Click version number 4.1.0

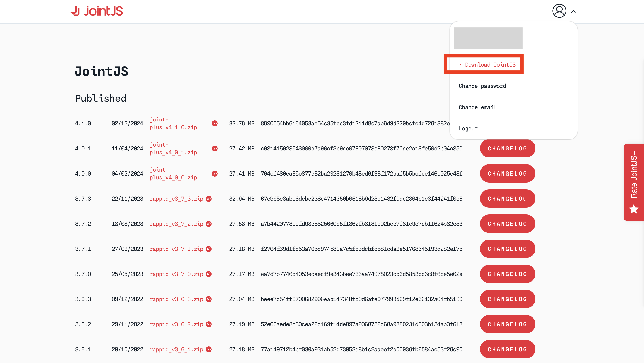pyautogui.click(x=83, y=123)
